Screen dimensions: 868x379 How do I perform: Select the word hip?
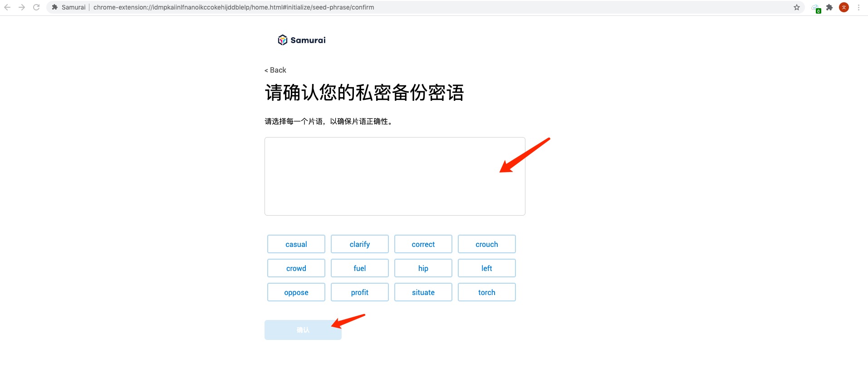tap(423, 268)
